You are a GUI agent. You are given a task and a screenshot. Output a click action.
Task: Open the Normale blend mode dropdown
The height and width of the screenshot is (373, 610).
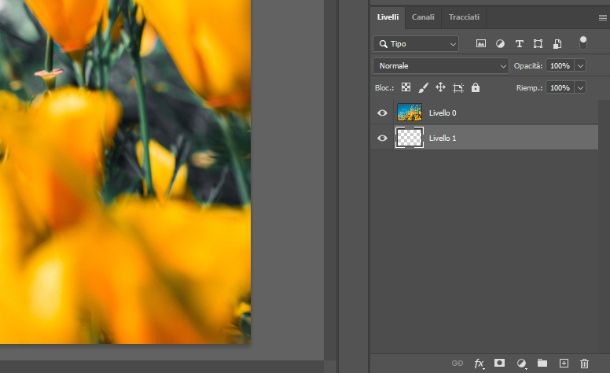tap(441, 66)
